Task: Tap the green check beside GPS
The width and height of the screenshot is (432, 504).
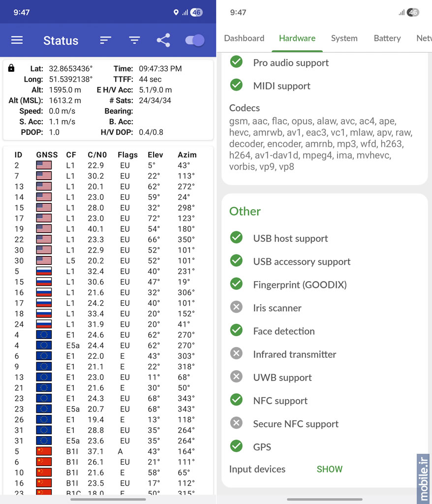Action: point(236,446)
